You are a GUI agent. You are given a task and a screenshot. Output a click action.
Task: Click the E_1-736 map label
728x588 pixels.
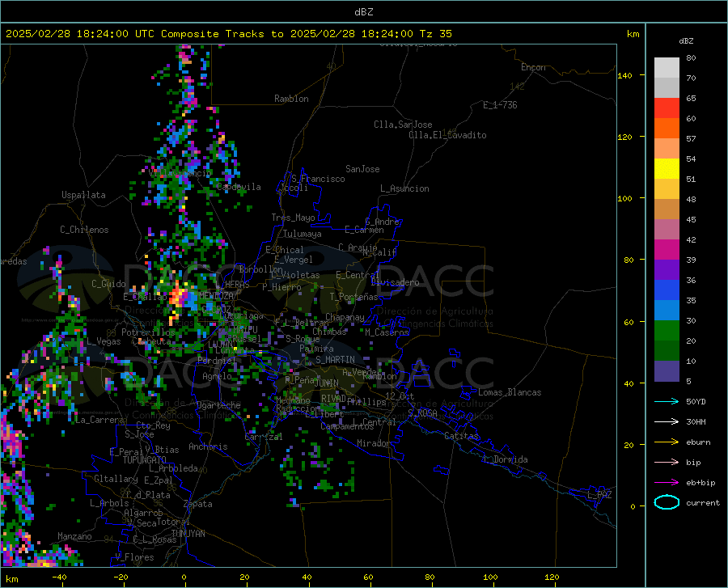click(x=500, y=105)
